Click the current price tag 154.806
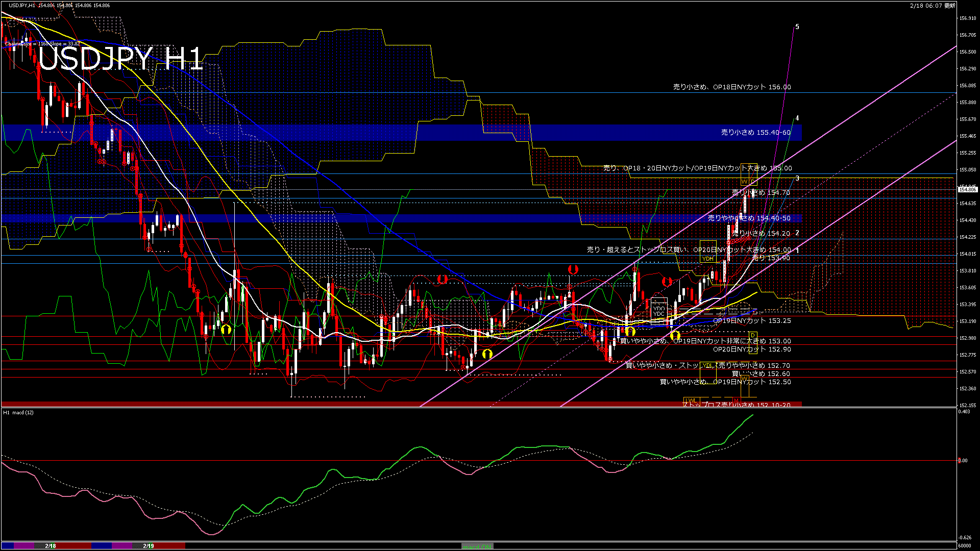This screenshot has height=551, width=980. [968, 189]
